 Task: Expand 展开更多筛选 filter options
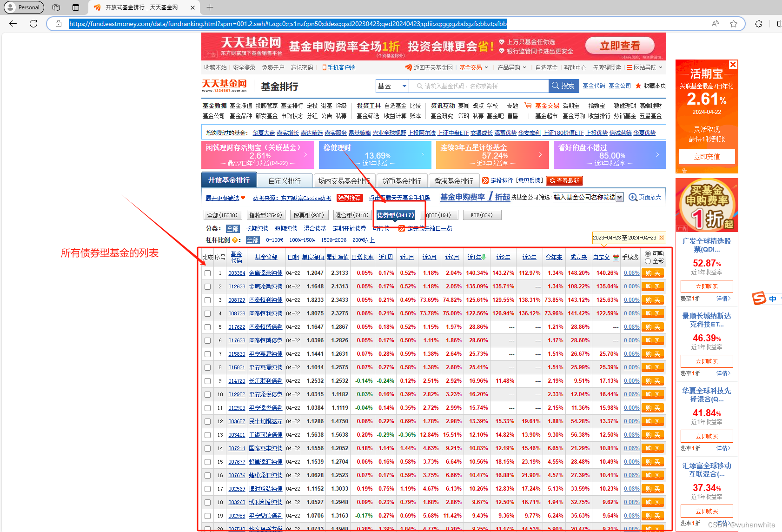coord(225,198)
